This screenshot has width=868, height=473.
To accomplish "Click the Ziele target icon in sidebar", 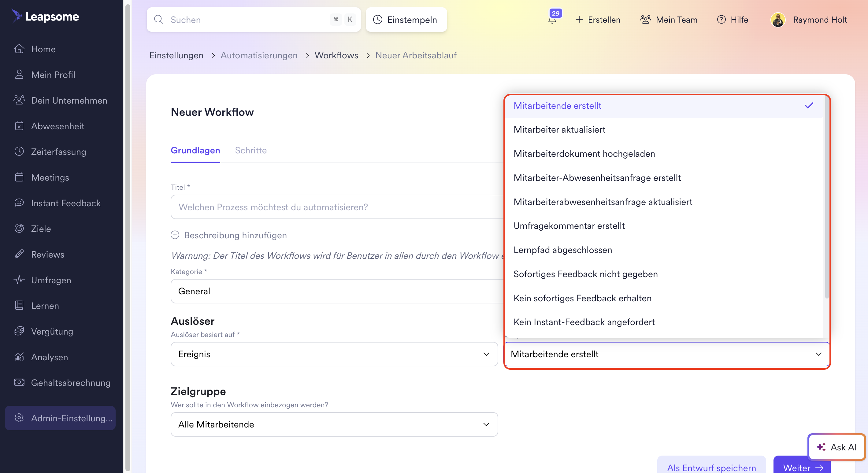I will pos(19,229).
